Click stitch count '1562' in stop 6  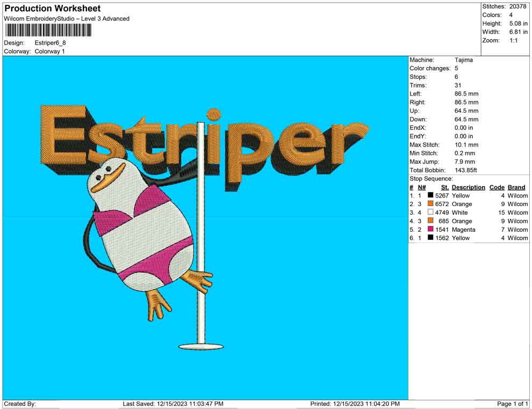pos(442,238)
